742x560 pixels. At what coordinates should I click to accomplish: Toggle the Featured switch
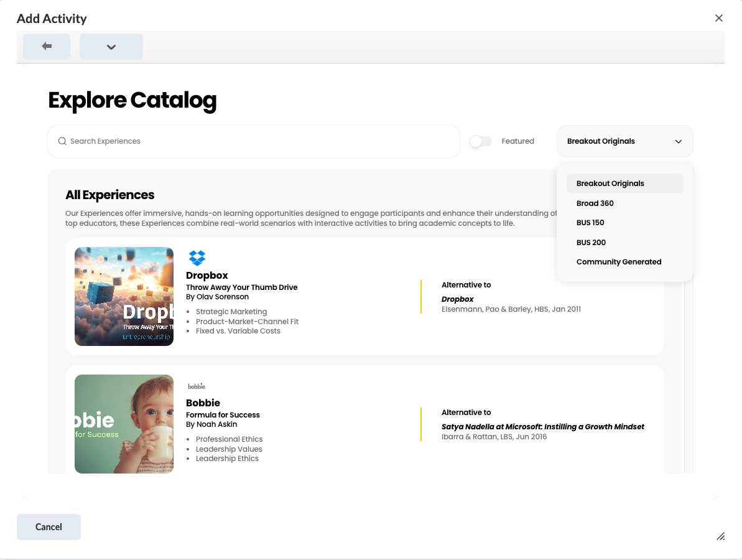[x=481, y=141]
